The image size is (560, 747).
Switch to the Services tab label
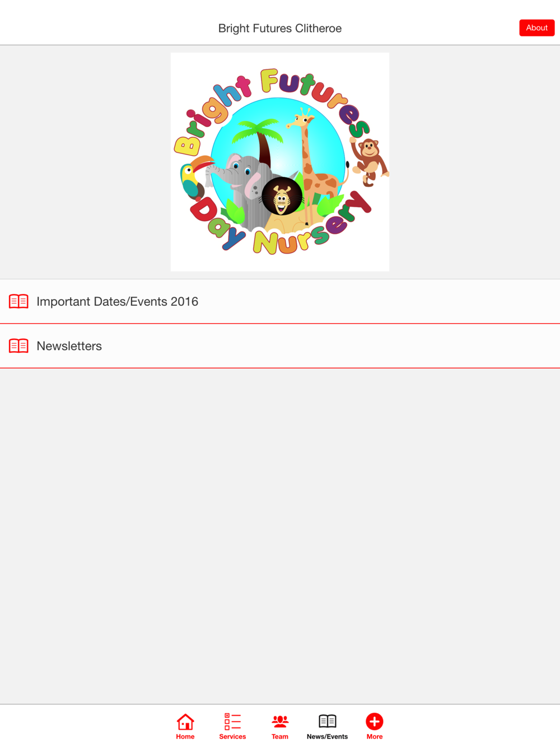[x=232, y=736]
